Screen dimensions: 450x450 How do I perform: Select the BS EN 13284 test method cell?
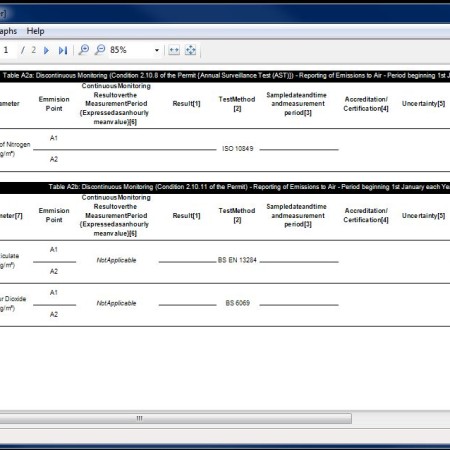(x=237, y=260)
